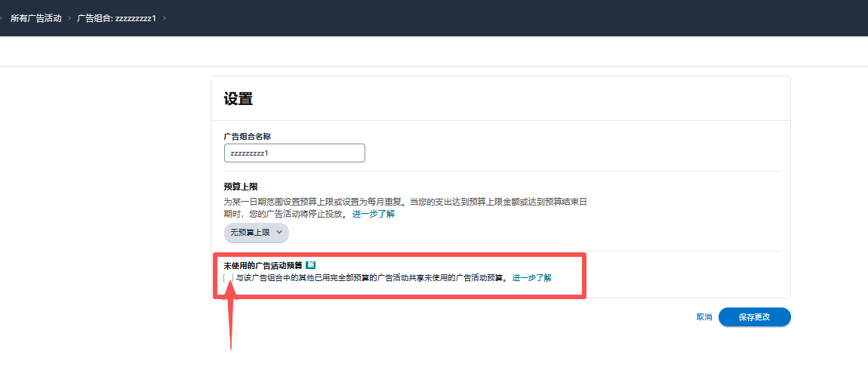Click 取消 to discard changes
Screen dimensions: 868x377
click(x=703, y=317)
